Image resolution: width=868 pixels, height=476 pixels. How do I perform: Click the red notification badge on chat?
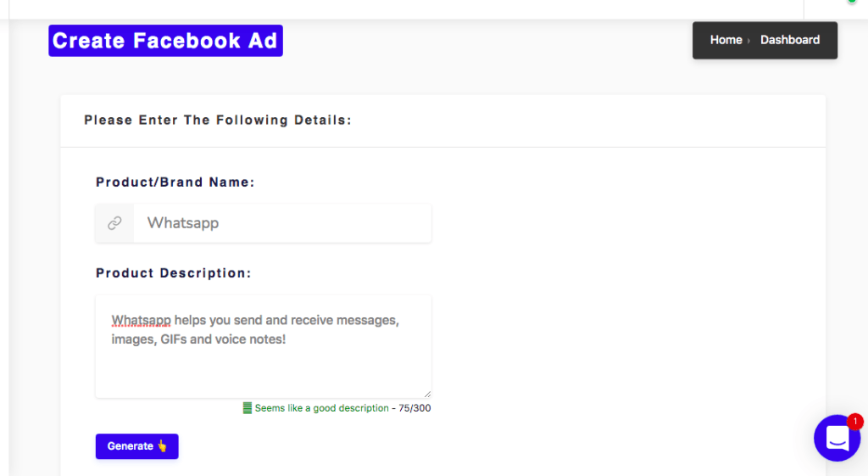point(855,421)
